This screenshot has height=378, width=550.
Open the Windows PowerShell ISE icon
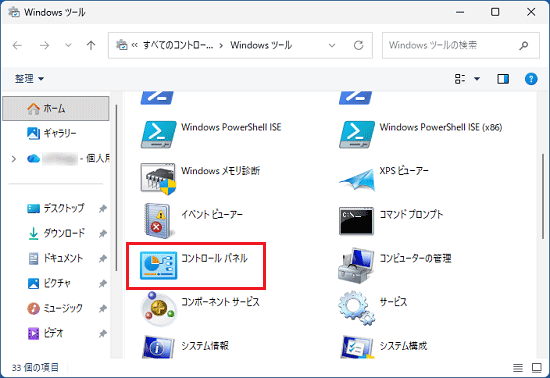tap(159, 134)
